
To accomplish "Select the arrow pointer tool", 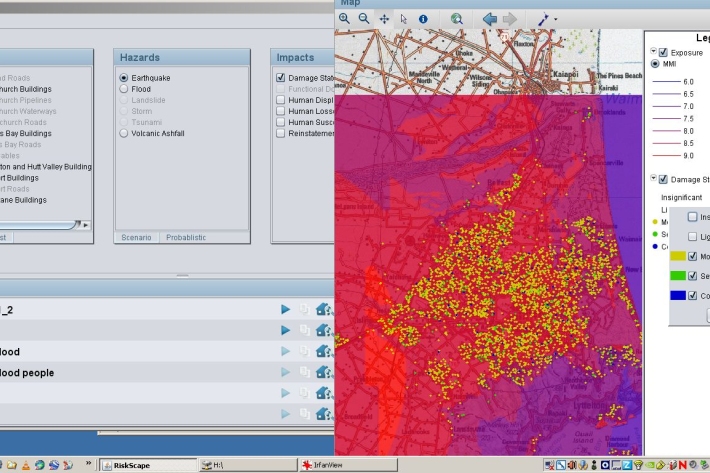I will pos(404,18).
